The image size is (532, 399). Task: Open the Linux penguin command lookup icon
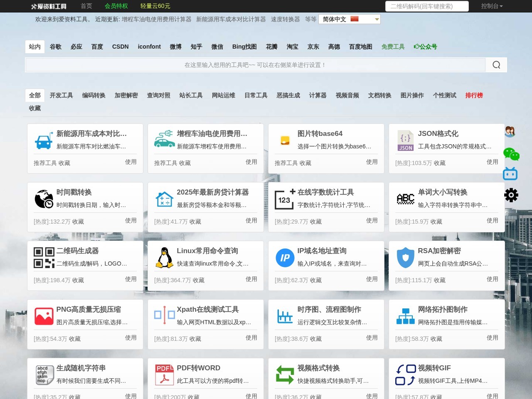point(165,258)
